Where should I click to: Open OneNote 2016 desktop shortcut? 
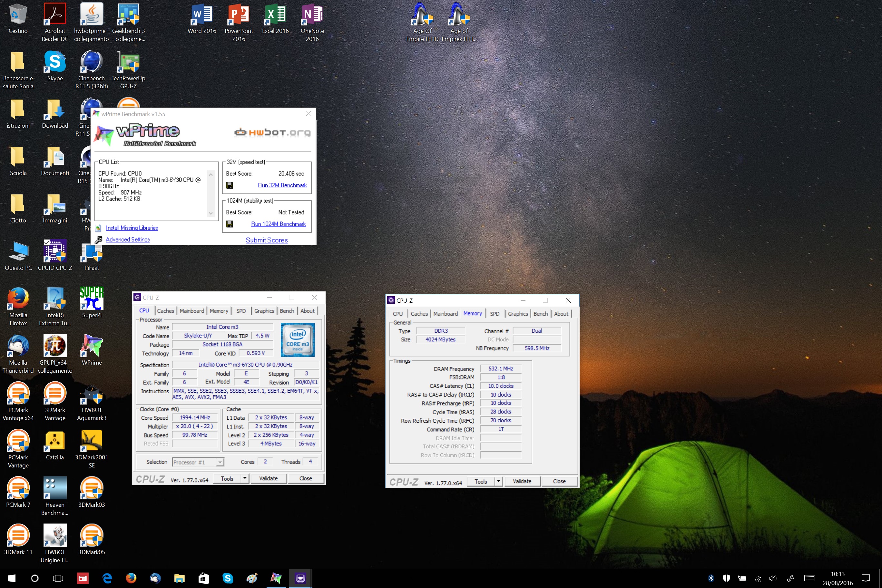click(x=312, y=22)
